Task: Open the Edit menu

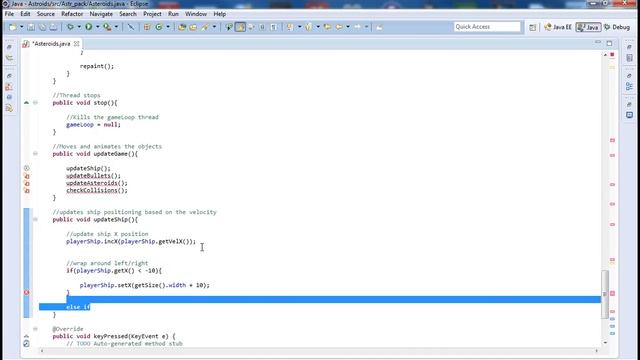Action: tap(25, 14)
